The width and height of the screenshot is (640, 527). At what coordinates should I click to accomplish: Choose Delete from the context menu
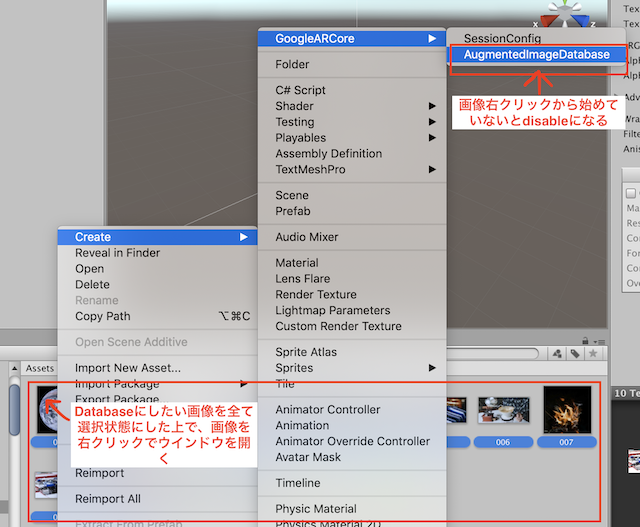158,285
